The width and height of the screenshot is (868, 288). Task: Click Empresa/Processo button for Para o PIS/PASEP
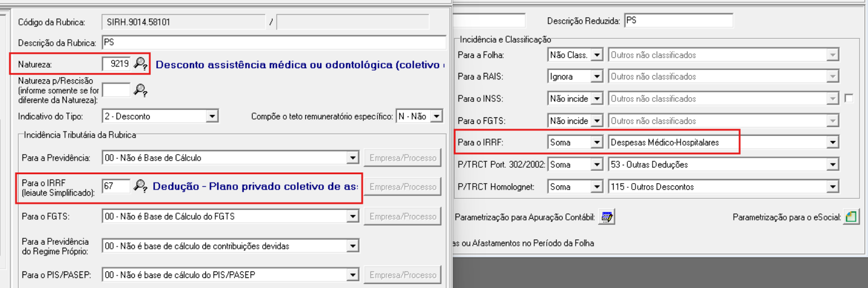pos(402,275)
